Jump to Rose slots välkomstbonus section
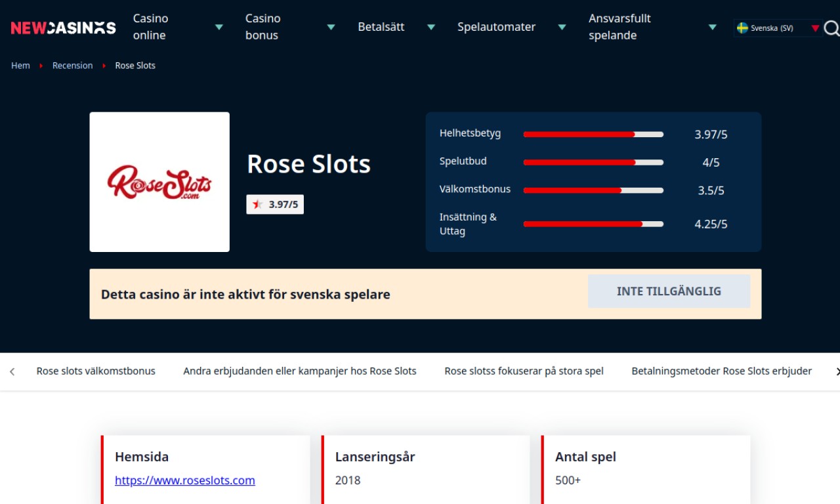This screenshot has height=504, width=840. point(96,371)
